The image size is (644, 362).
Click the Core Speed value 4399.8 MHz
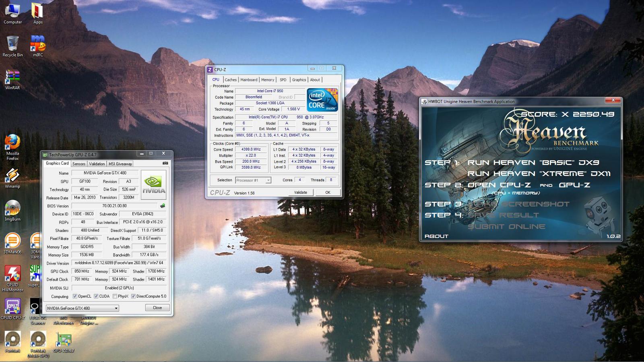coord(251,149)
